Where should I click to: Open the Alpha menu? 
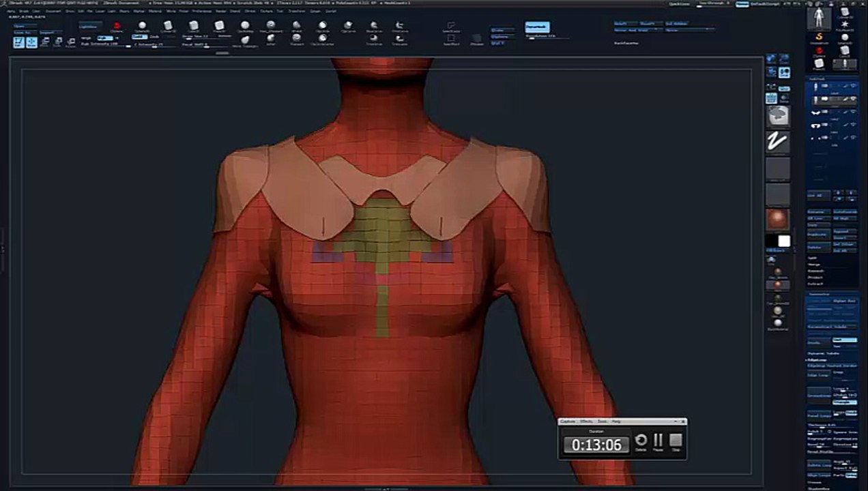12,11
